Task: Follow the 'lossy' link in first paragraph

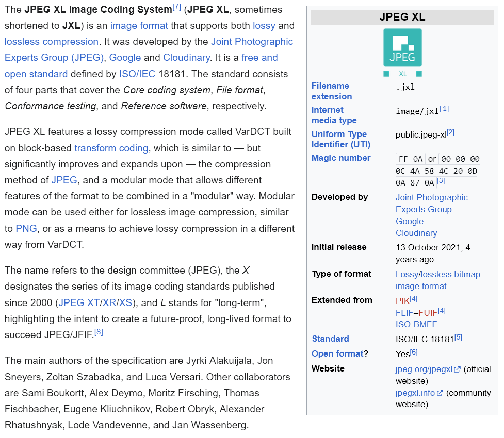Action: click(x=264, y=25)
